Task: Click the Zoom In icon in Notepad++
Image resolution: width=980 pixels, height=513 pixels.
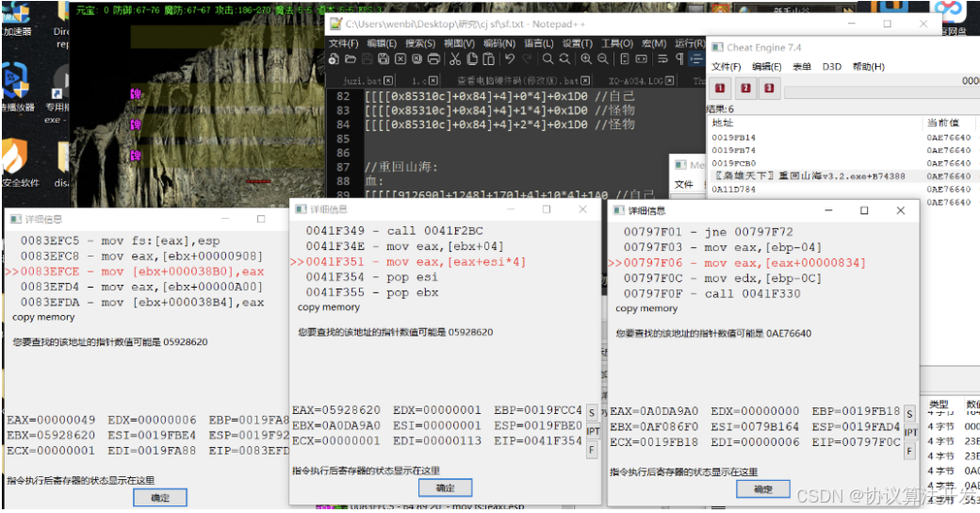Action: [x=586, y=58]
